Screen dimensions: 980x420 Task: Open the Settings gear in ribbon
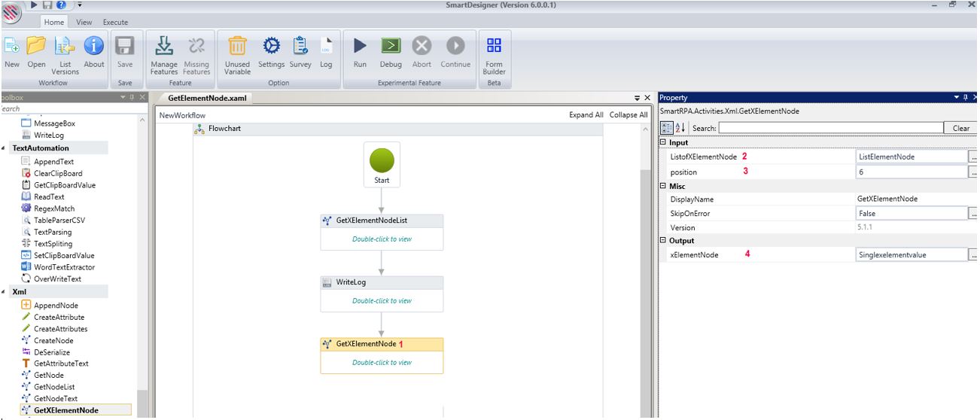click(271, 47)
